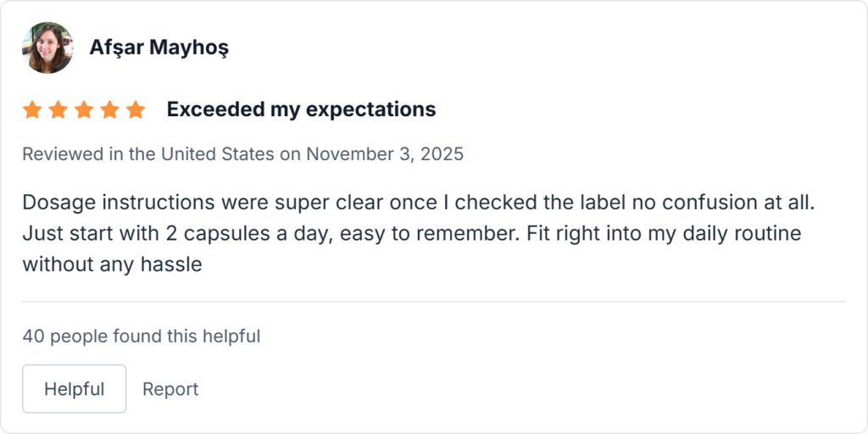This screenshot has height=434, width=868.
Task: Open the "Exceeded my expectations" review title
Action: (x=301, y=109)
